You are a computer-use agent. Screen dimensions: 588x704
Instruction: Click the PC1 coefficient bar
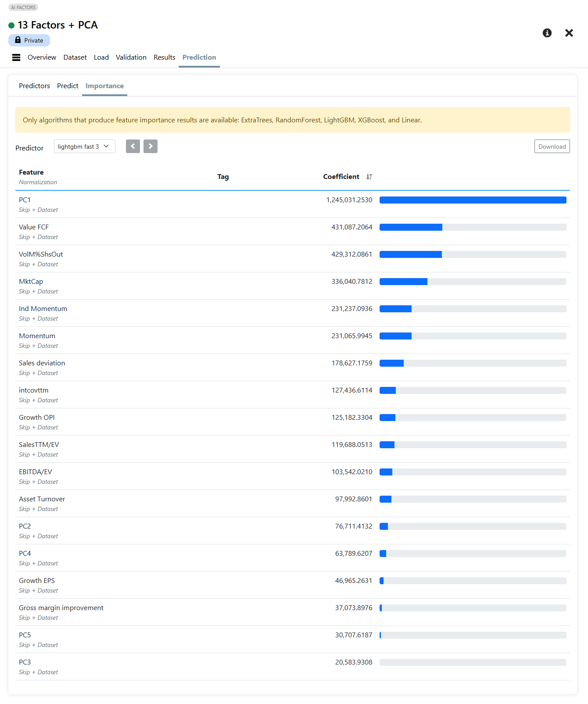click(x=473, y=200)
